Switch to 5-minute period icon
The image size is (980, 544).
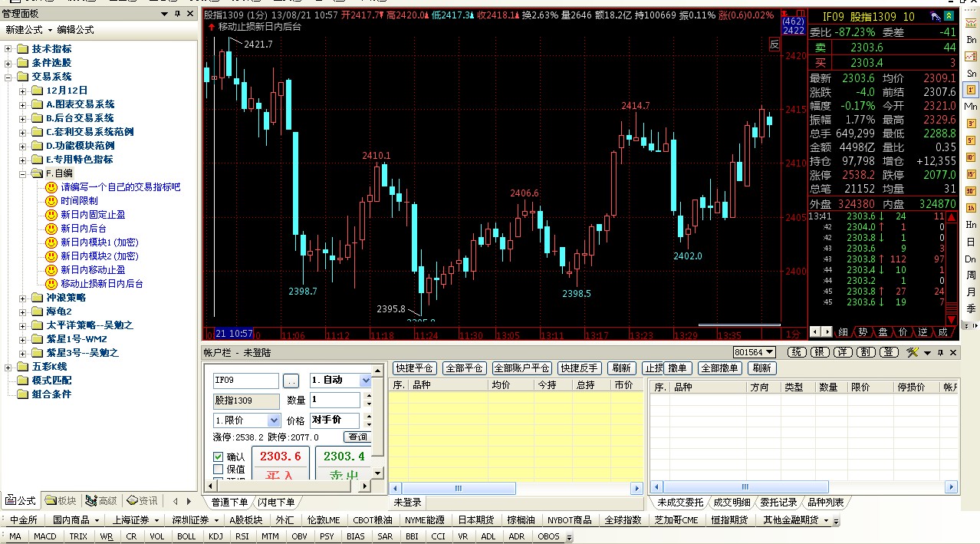(971, 140)
